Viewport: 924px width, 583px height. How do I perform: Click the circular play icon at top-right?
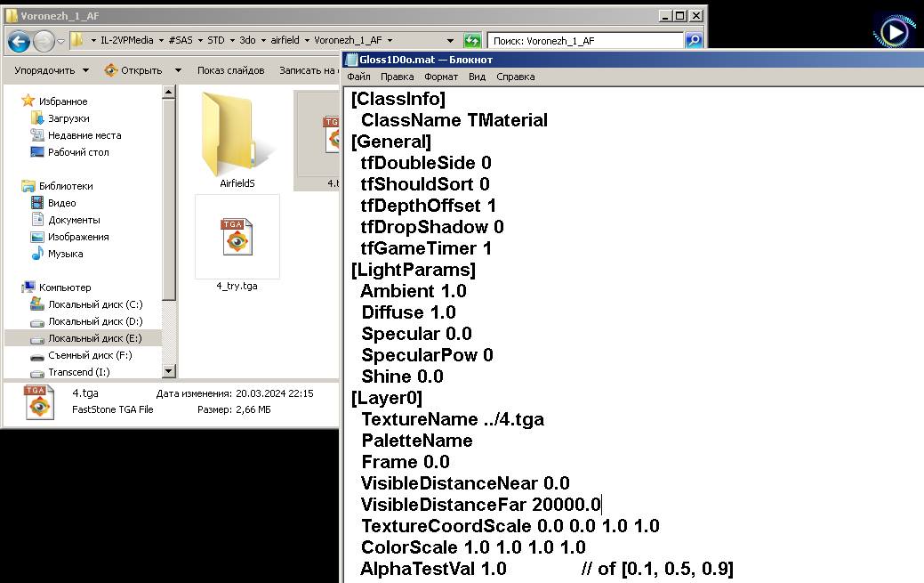[895, 32]
